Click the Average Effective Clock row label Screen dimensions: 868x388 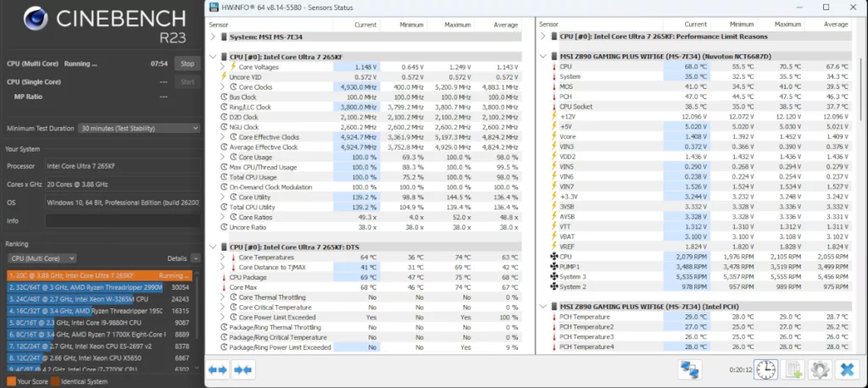(264, 147)
